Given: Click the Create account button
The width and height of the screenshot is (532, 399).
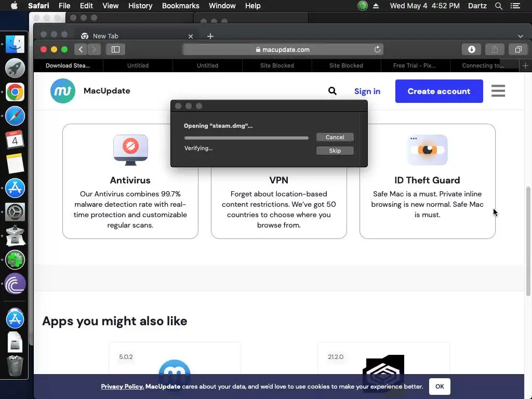Looking at the screenshot, I should (439, 91).
